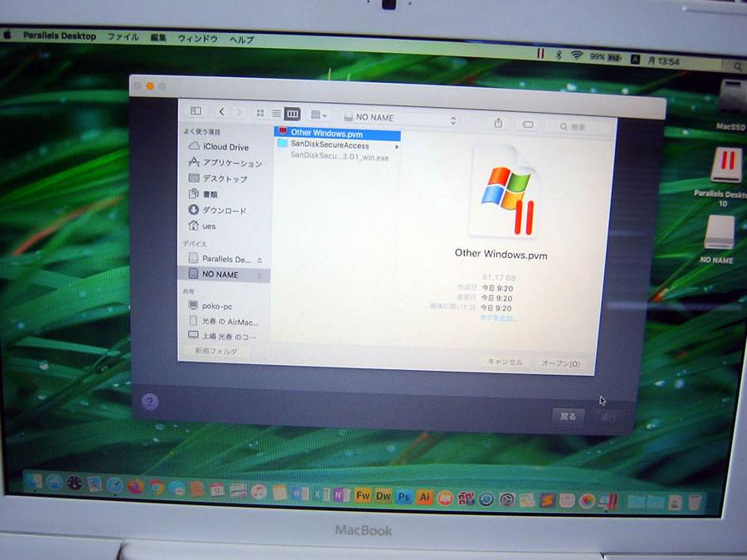The width and height of the screenshot is (747, 560).
Task: Open デスクトップ in the sidebar
Action: click(x=218, y=178)
